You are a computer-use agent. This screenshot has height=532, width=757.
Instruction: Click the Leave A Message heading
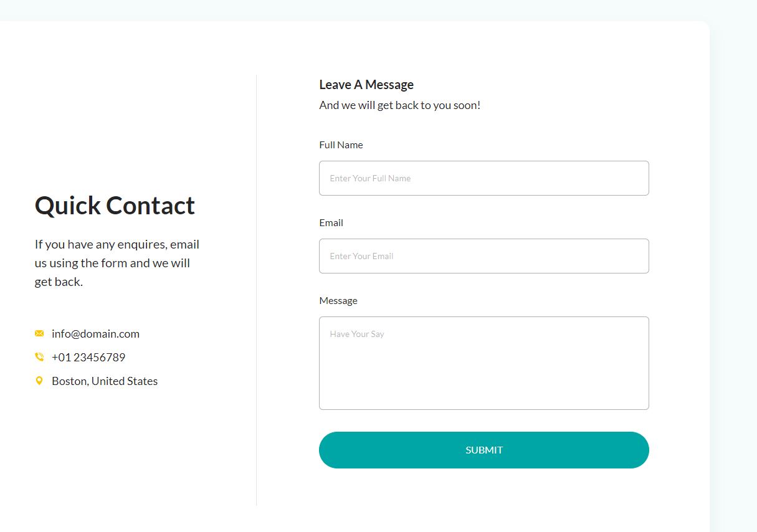tap(366, 85)
